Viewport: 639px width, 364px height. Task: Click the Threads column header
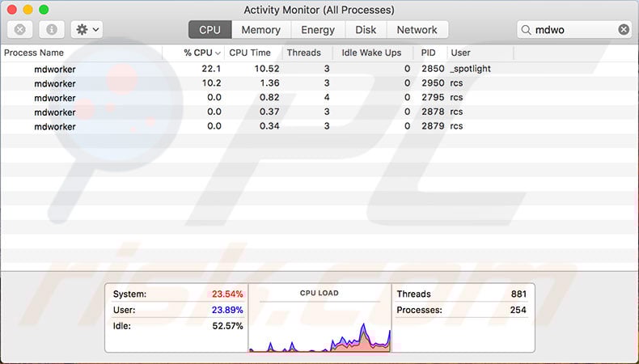[303, 53]
